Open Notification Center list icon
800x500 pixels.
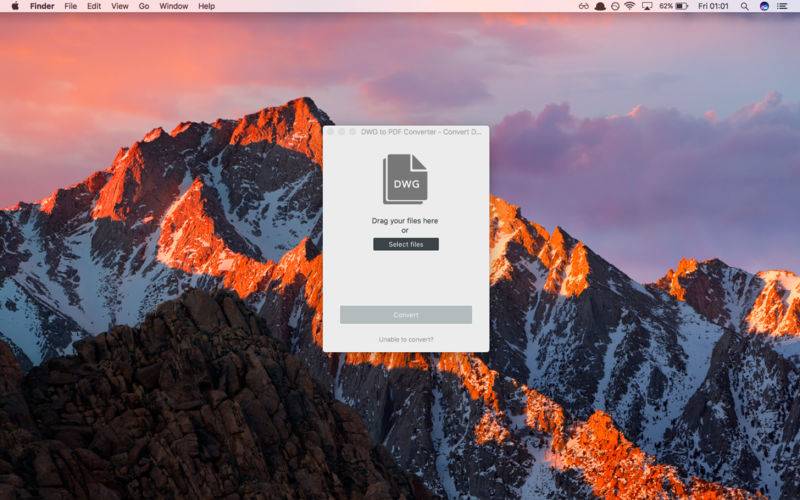[782, 6]
